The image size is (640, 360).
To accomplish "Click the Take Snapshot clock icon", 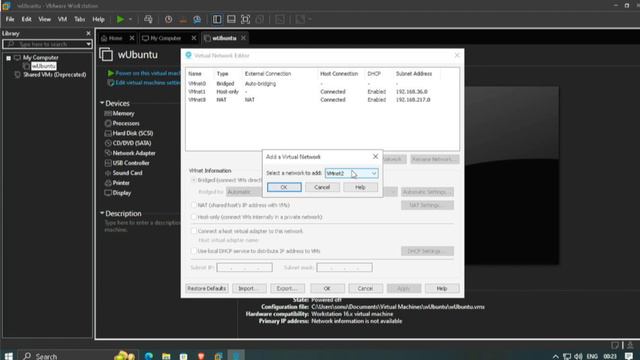I will tap(168, 19).
